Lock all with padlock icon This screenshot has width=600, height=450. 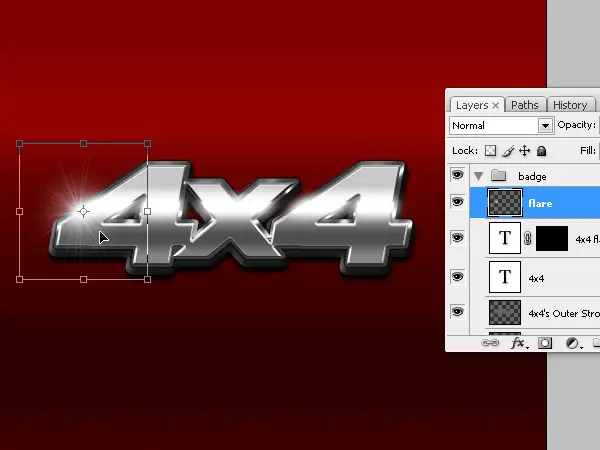point(541,151)
